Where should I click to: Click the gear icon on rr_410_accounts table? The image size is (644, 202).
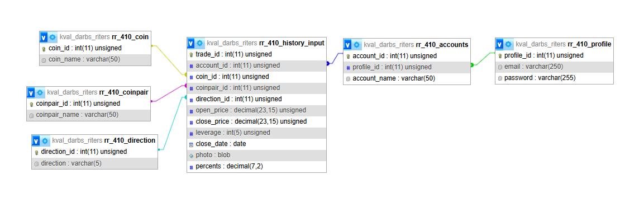pyautogui.click(x=356, y=45)
